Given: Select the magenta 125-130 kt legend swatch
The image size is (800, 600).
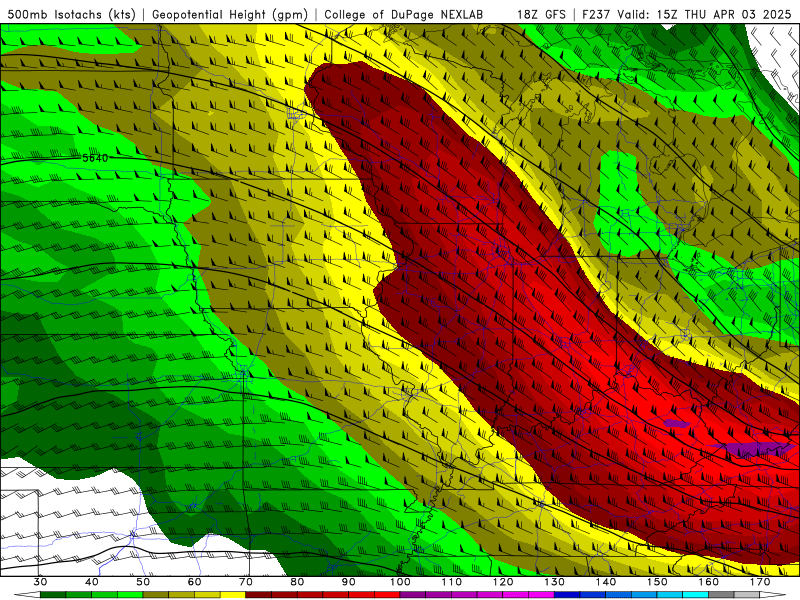Looking at the screenshot, I should (541, 595).
